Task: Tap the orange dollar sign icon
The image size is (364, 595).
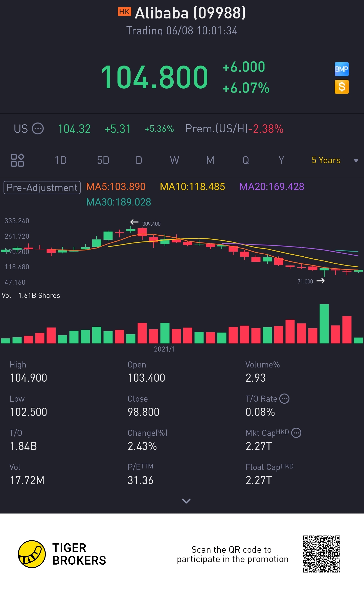Action: 342,87
